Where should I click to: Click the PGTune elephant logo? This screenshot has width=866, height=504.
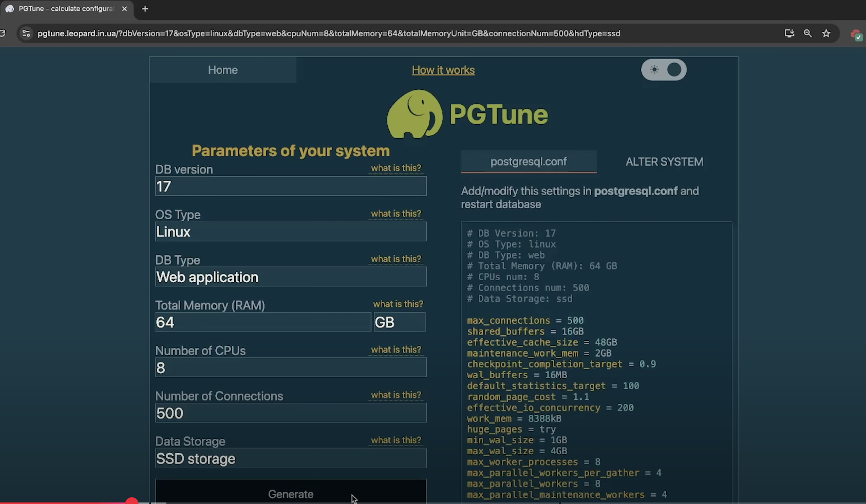(415, 114)
